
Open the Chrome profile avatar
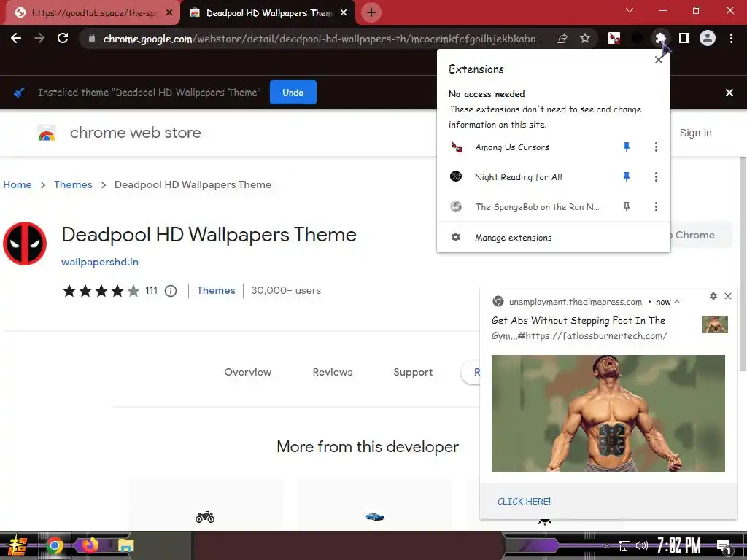(708, 38)
